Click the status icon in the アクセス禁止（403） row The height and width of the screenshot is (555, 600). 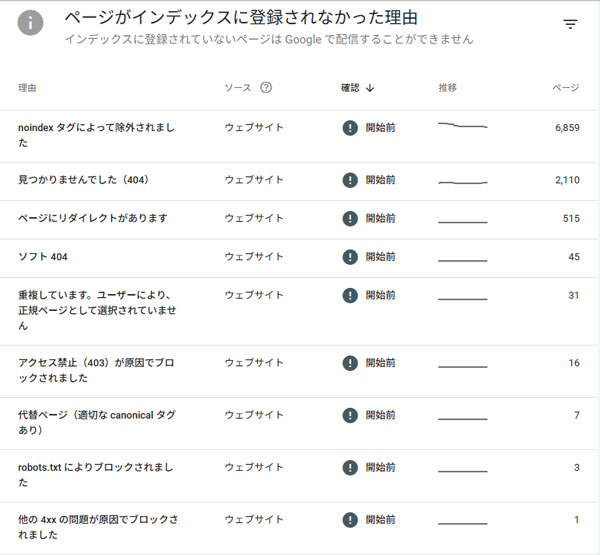350,363
